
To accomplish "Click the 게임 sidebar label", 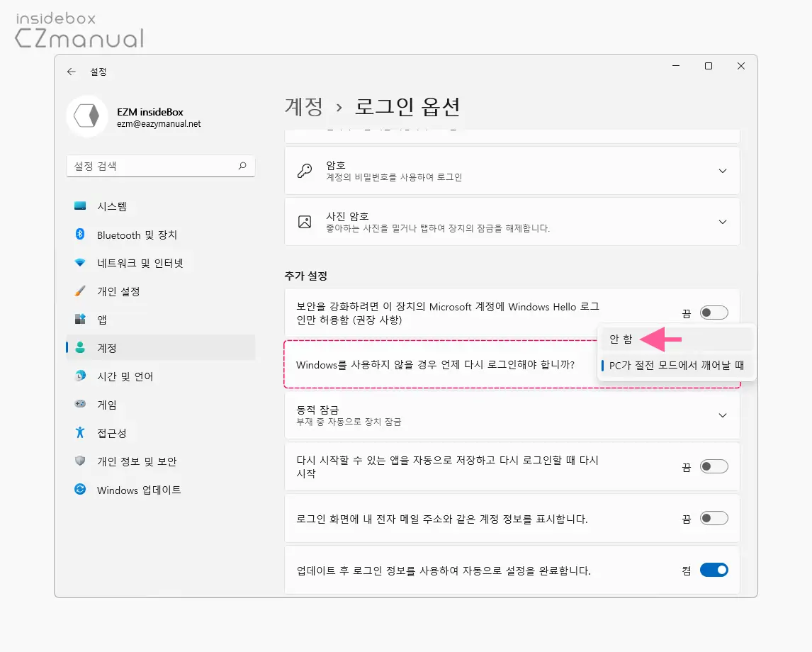I will coord(107,405).
